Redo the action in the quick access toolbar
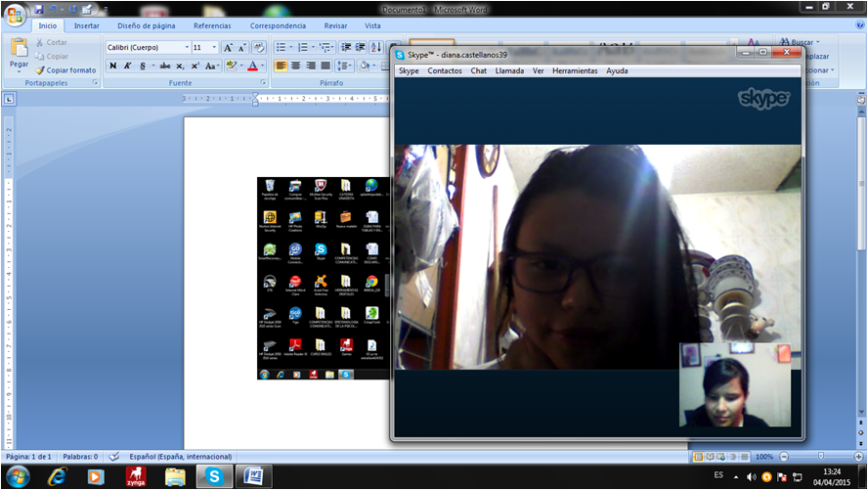This screenshot has height=490, width=868. click(x=73, y=9)
